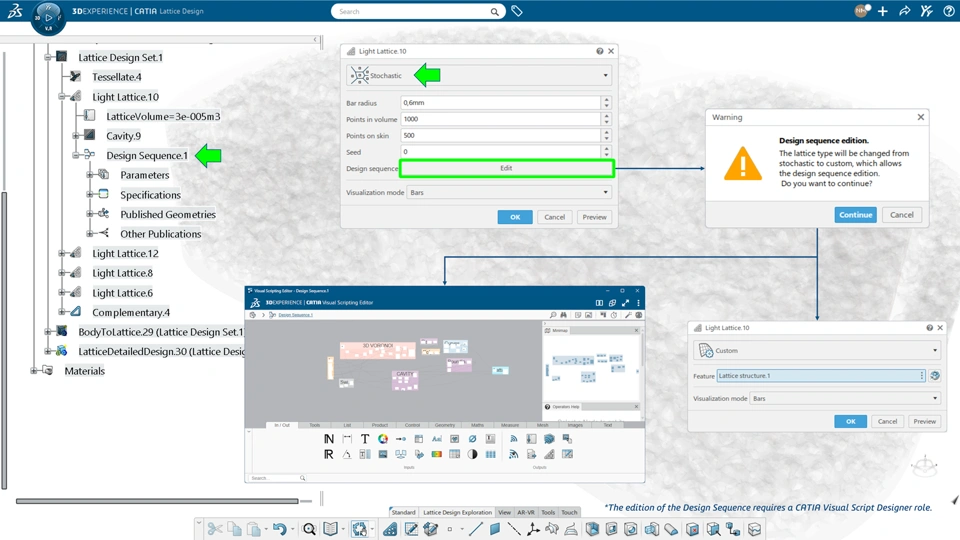
Task: Click OK in the Stochastic Light Lattice.10 dialog
Action: point(515,217)
